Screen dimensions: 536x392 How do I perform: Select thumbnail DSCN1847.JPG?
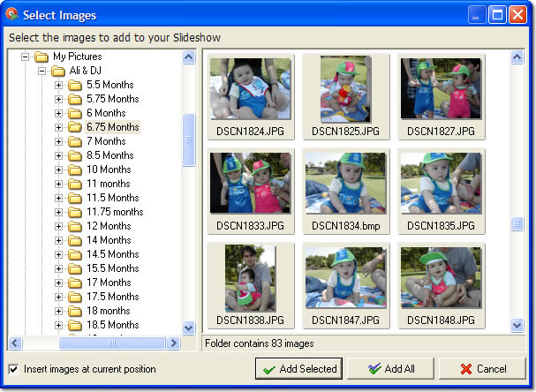coord(345,286)
